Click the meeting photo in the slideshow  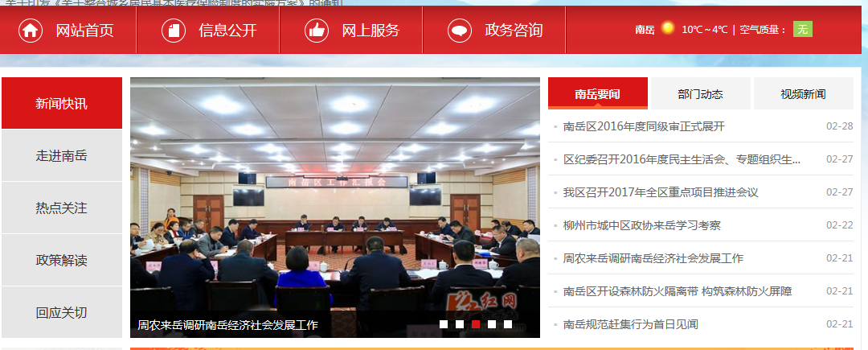335,194
